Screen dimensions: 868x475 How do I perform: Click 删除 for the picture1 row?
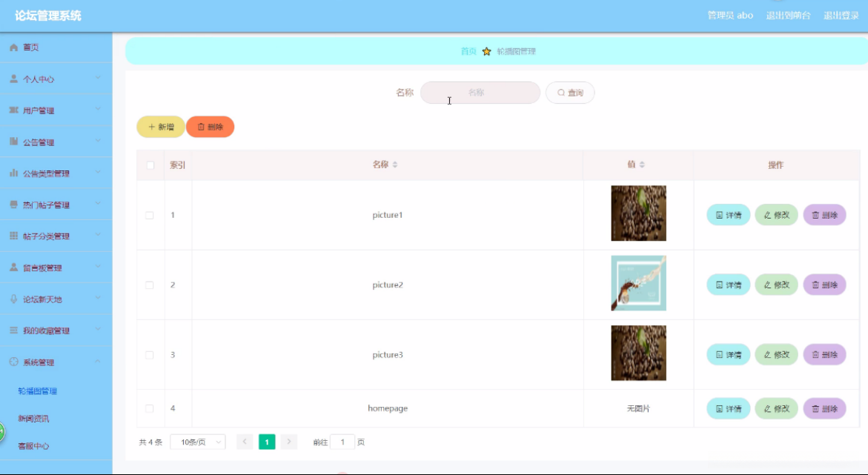point(825,215)
